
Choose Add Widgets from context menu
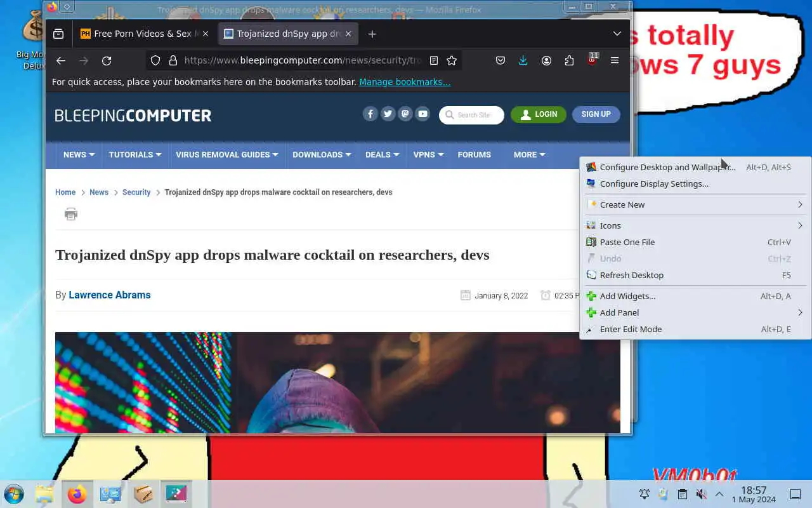695,296
